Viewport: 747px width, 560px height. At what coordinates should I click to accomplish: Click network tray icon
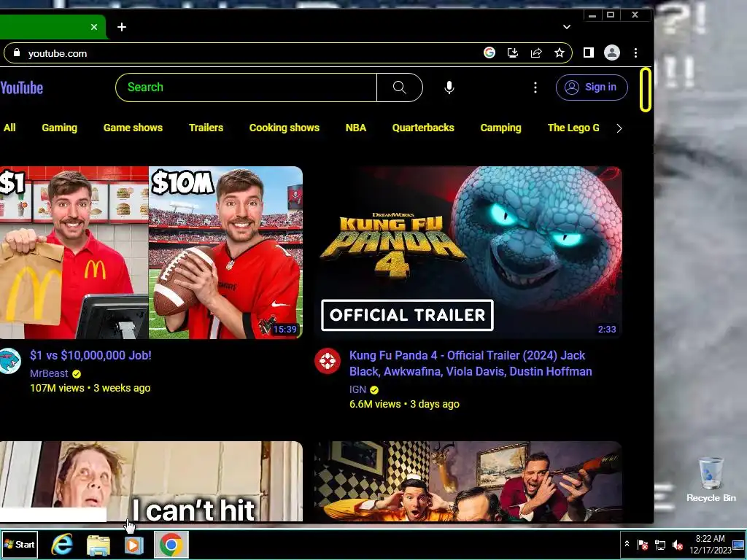point(660,544)
